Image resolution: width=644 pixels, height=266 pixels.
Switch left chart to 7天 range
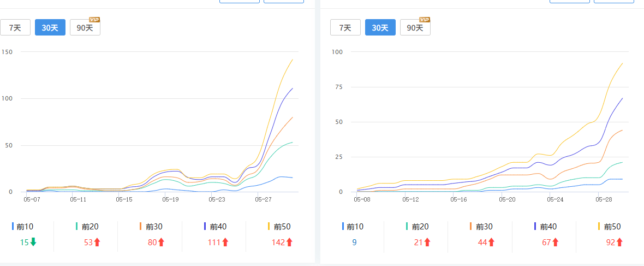[x=15, y=28]
